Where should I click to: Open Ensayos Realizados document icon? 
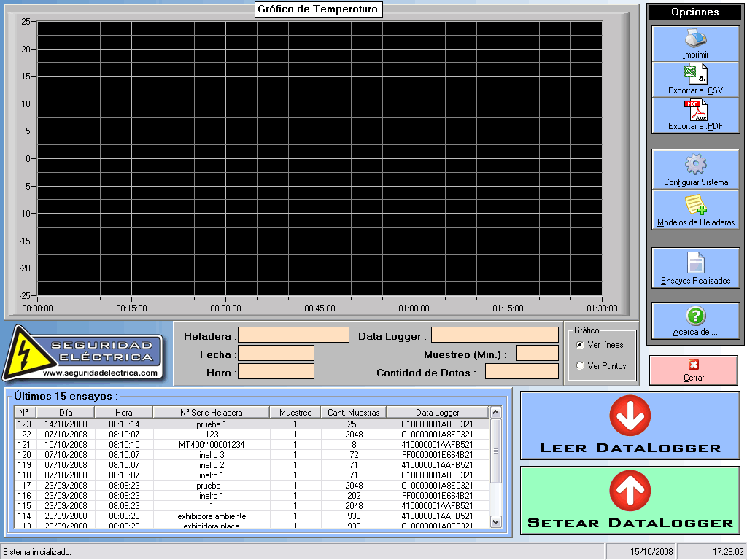[695, 262]
